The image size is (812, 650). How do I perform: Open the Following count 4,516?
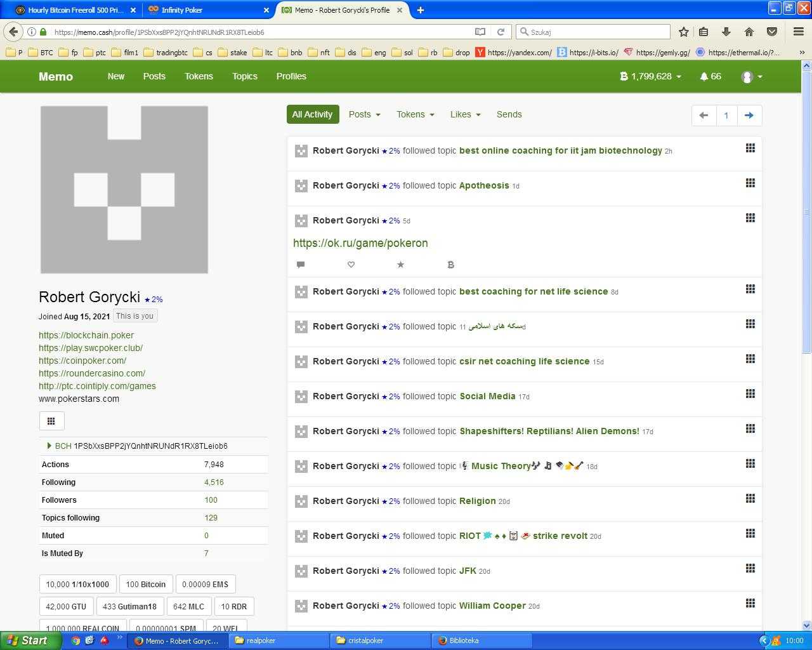tap(214, 482)
